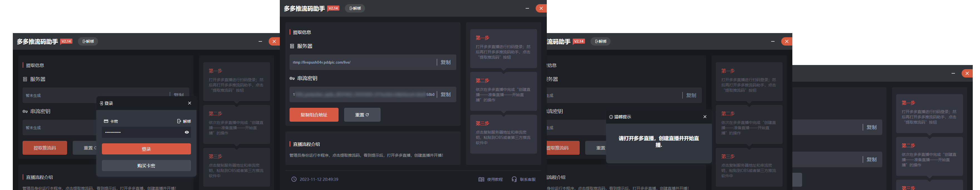Click info icon in 温馨提示 dialog title
The height and width of the screenshot is (190, 980).
(611, 117)
